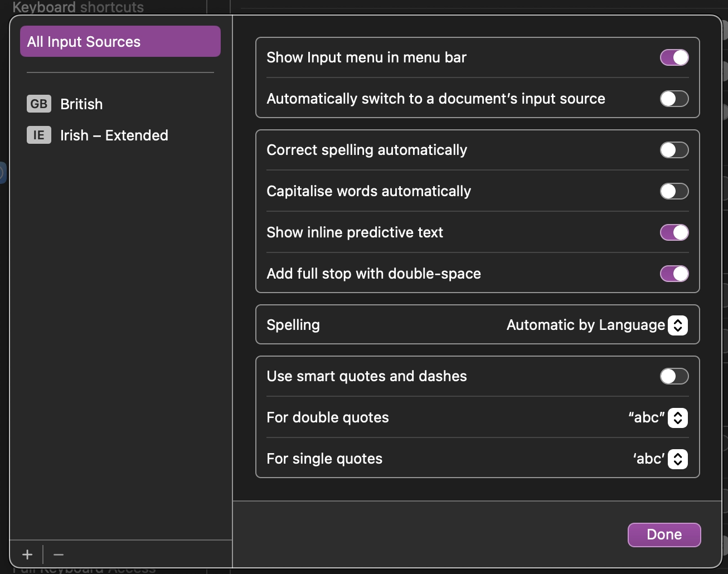Add a new input source with plus
Viewport: 728px width, 574px height.
[x=27, y=554]
